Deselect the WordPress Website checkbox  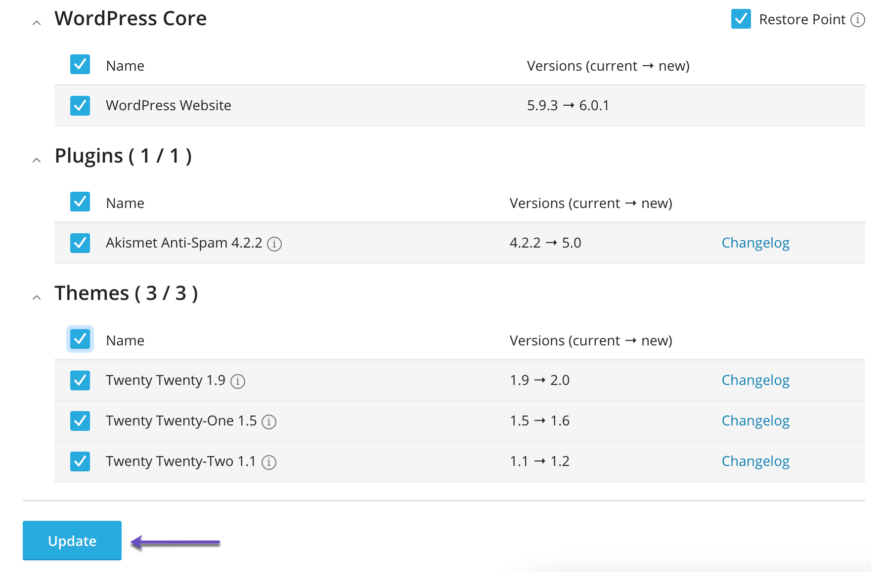click(80, 105)
